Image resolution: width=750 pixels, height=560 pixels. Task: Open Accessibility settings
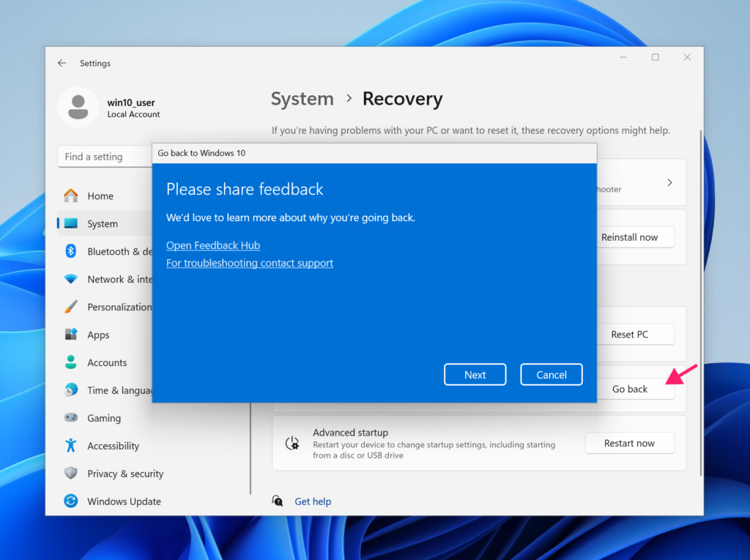tap(113, 445)
